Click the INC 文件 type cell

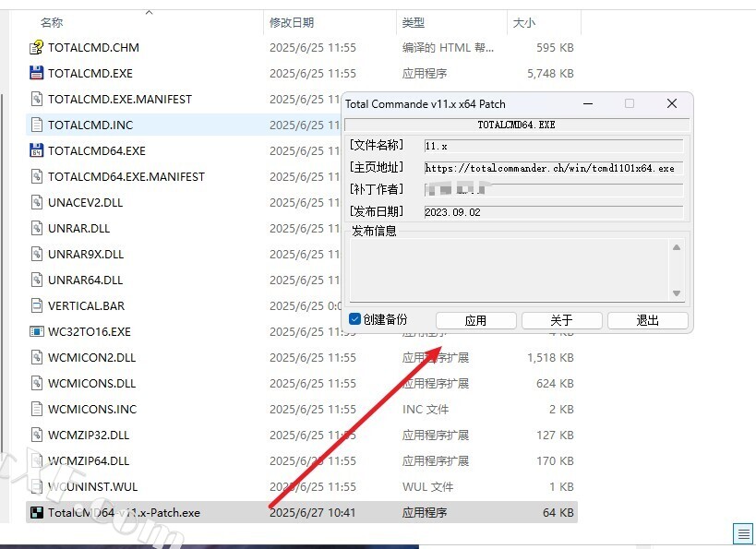(426, 410)
